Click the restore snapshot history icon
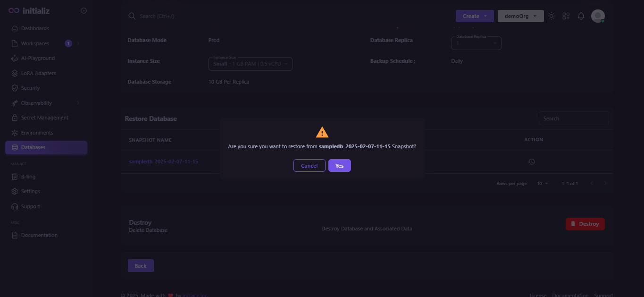 point(531,161)
